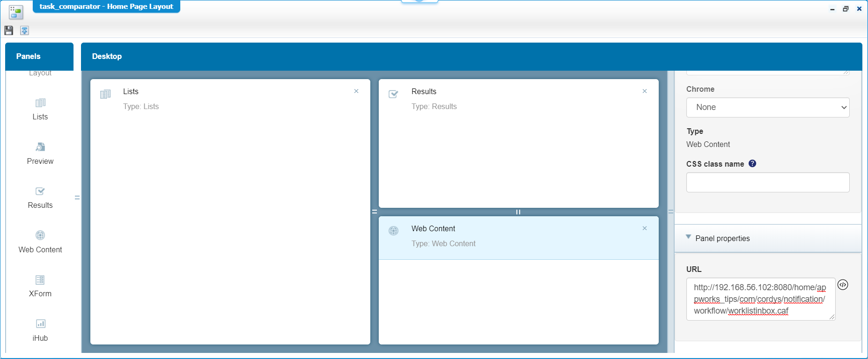This screenshot has width=868, height=359.
Task: Click the CSS class name help icon
Action: tap(752, 163)
